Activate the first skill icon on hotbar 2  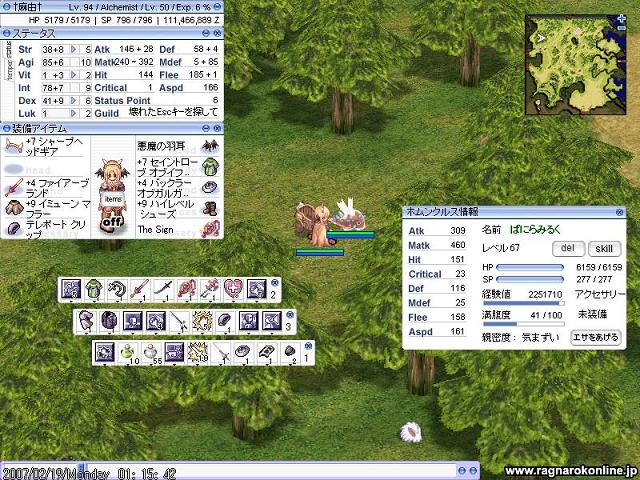(71, 289)
